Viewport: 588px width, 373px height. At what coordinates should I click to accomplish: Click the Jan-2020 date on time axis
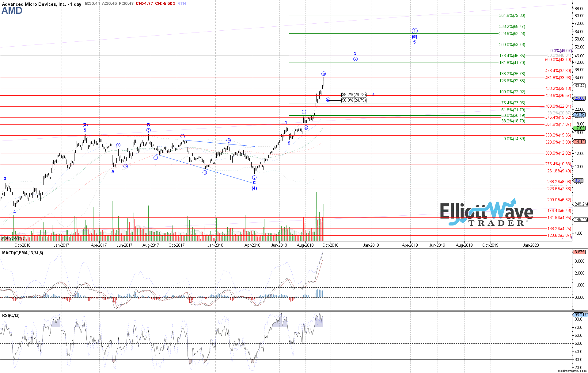pyautogui.click(x=531, y=245)
